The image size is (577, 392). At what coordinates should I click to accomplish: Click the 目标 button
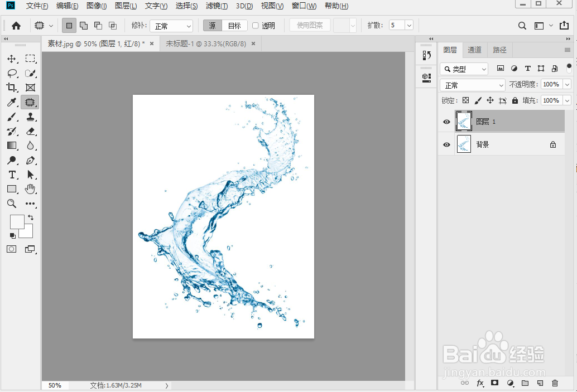pyautogui.click(x=234, y=26)
